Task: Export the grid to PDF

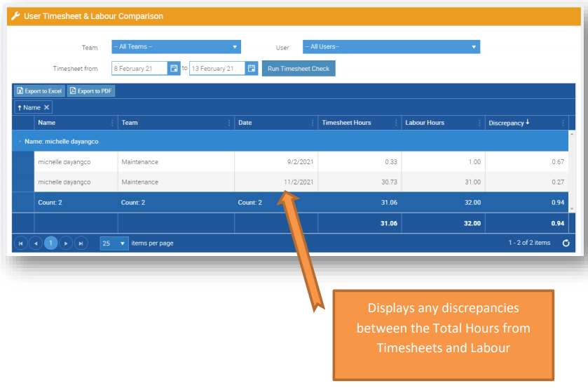Action: point(91,91)
